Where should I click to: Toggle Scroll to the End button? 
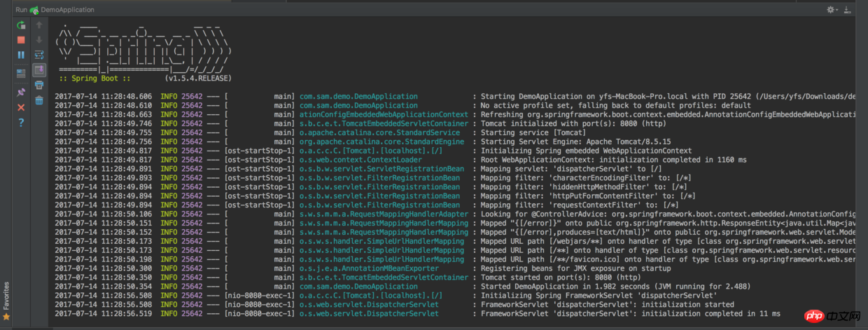pos(39,70)
